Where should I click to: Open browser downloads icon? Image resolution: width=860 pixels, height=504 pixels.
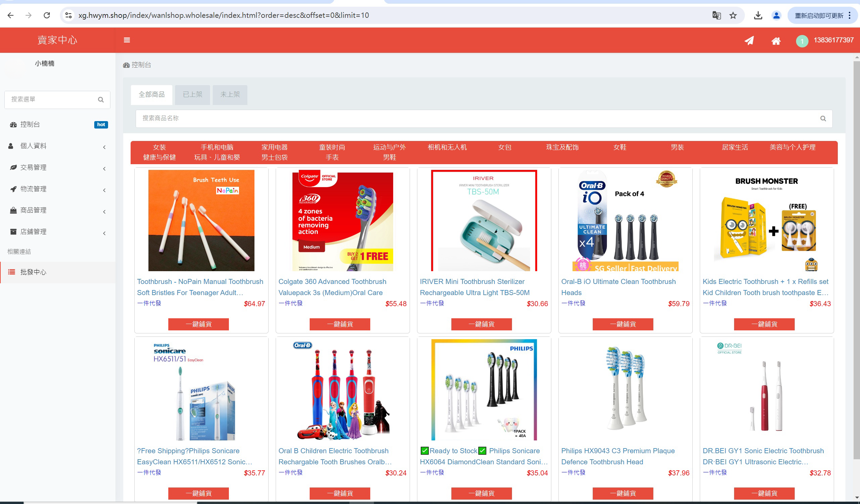(758, 15)
